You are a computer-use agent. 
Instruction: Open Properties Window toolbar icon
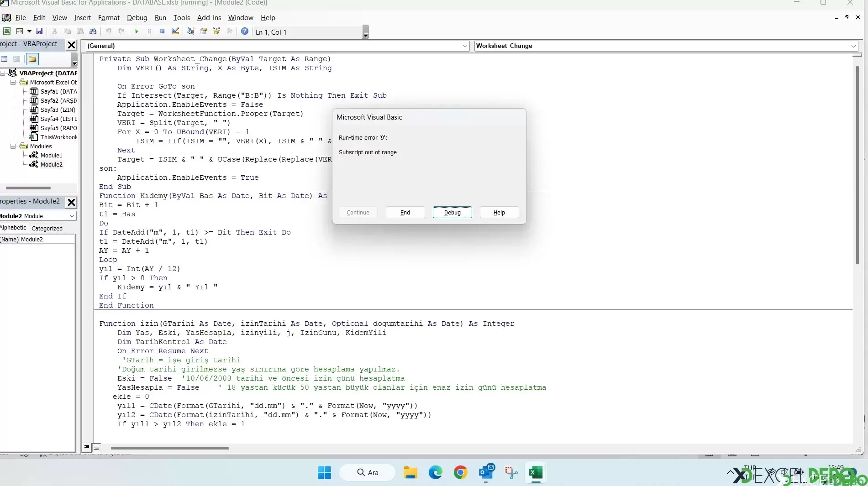(x=204, y=31)
